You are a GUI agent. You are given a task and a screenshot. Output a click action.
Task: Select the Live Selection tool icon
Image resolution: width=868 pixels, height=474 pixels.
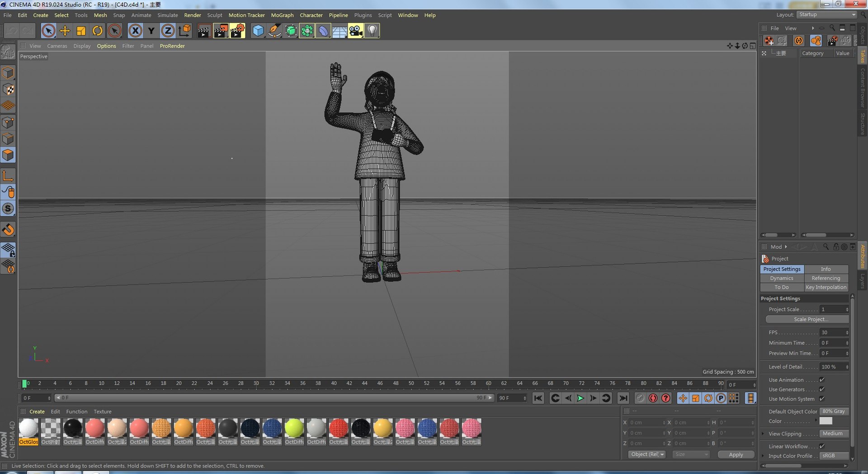[x=48, y=31]
